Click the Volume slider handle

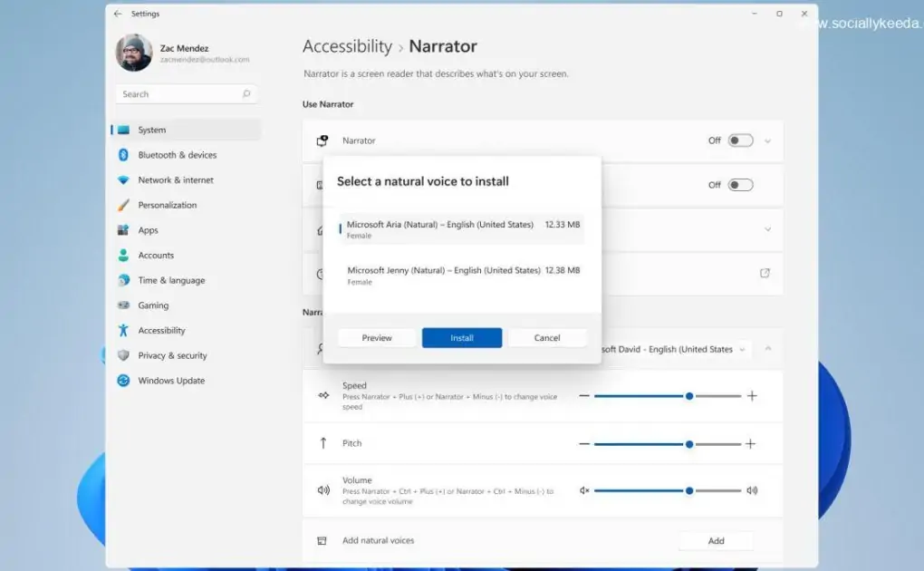click(x=688, y=490)
